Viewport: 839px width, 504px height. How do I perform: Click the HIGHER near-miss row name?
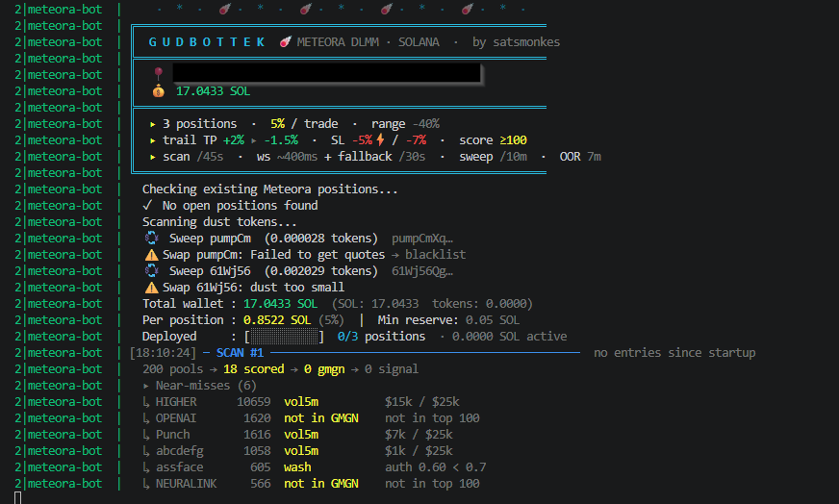176,402
